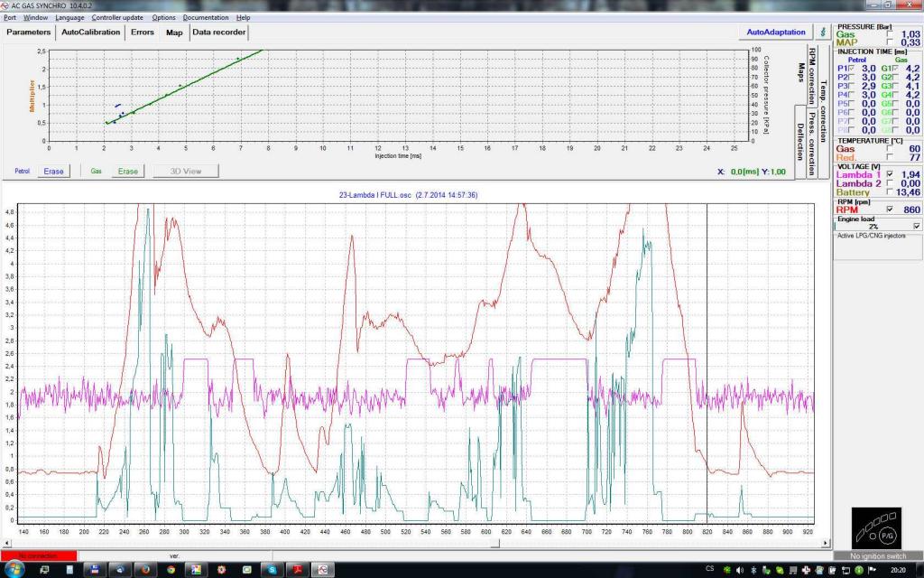
Task: Enable the Gas pressure checkbox
Action: coord(892,34)
